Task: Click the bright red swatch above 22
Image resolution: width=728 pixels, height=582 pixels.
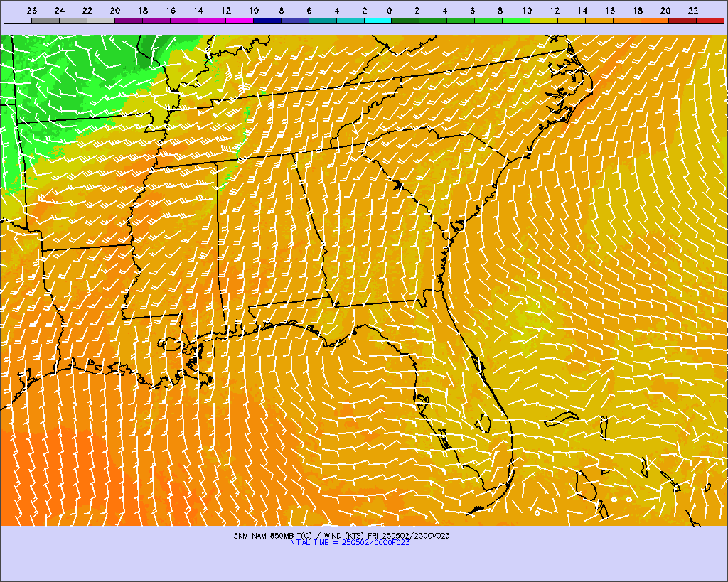Action: tap(710, 21)
